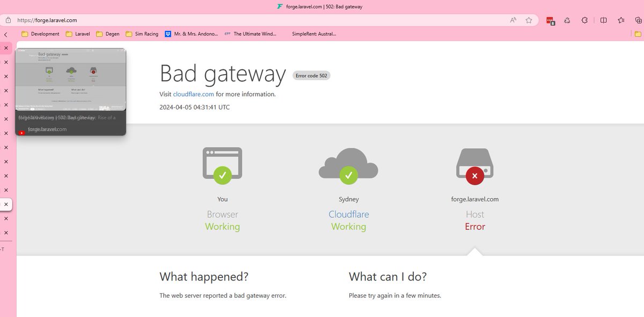Follow the cloudflare.com link
644x317 pixels.
(x=193, y=94)
